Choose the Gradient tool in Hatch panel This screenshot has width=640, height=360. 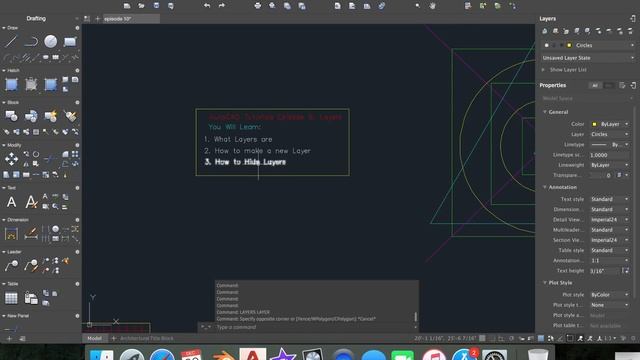point(51,84)
